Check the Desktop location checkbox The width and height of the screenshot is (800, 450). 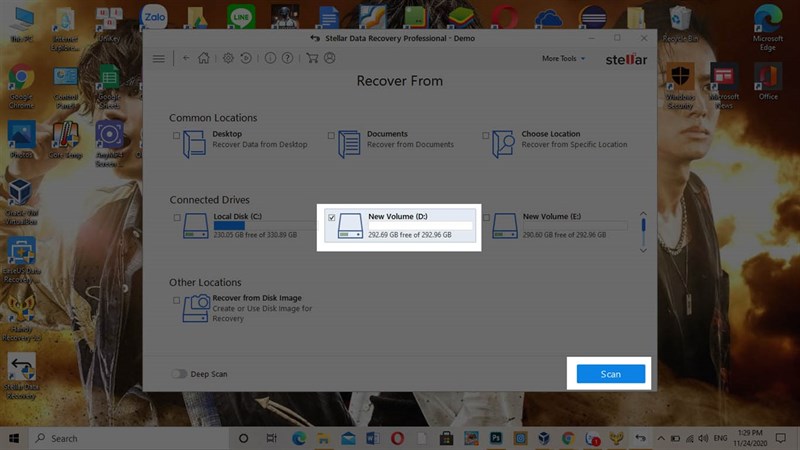pos(176,136)
